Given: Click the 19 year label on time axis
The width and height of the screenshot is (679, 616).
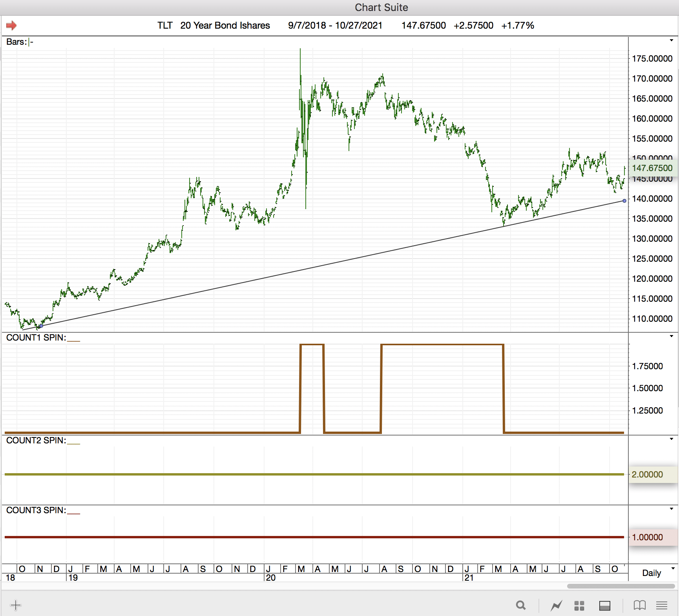Looking at the screenshot, I should 73,578.
